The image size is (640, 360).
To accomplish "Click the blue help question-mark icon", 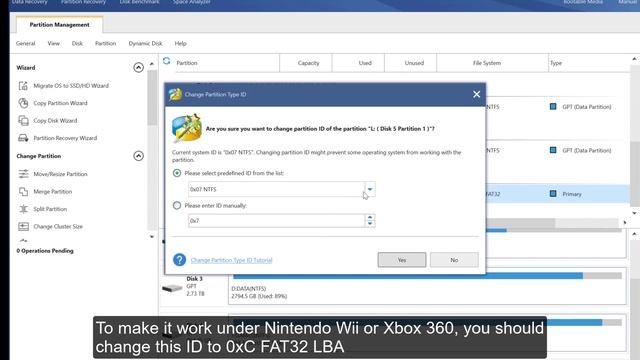I will tap(180, 260).
